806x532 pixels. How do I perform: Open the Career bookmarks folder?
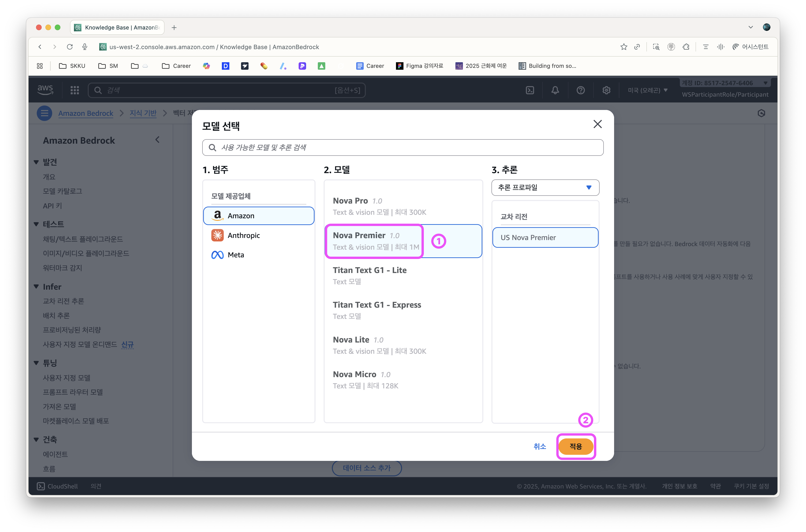click(176, 66)
